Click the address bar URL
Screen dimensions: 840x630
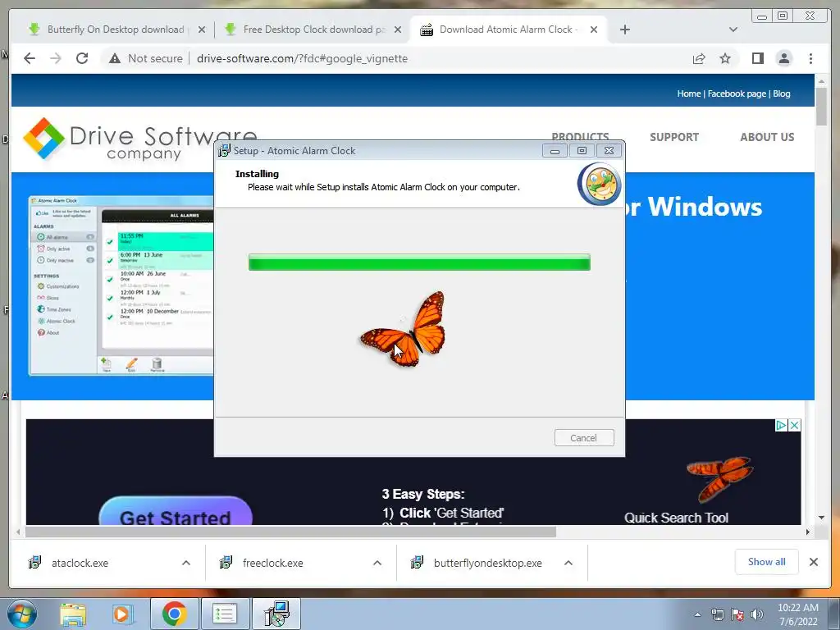click(x=302, y=58)
